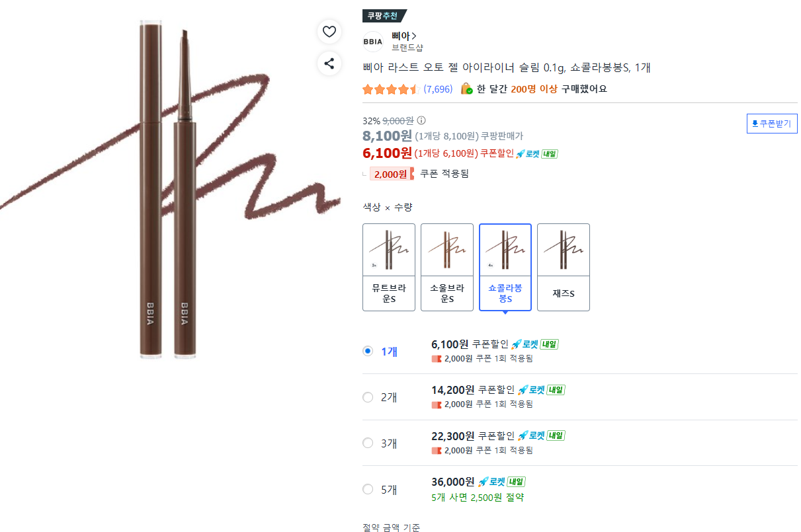This screenshot has width=801, height=532.
Task: Choose the 3개 quantity radio button
Action: [x=368, y=443]
